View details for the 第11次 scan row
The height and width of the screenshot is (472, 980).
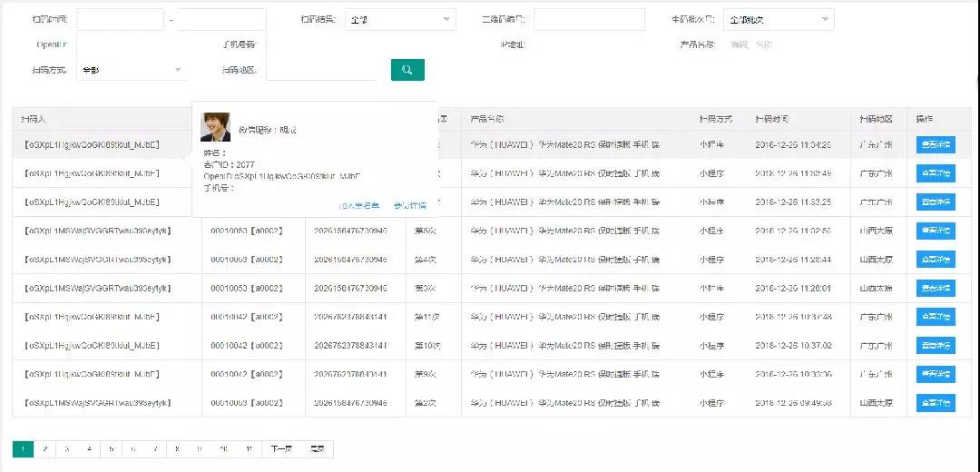[936, 317]
